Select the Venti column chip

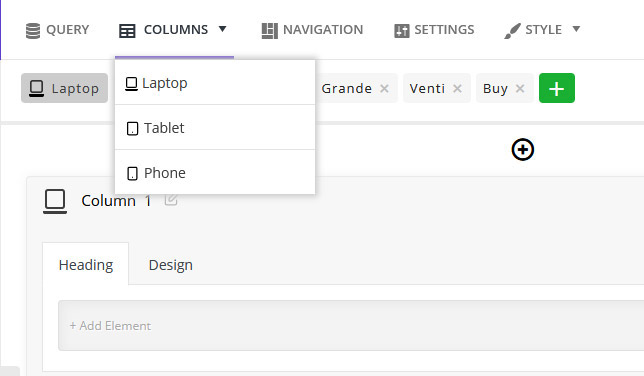pos(427,88)
